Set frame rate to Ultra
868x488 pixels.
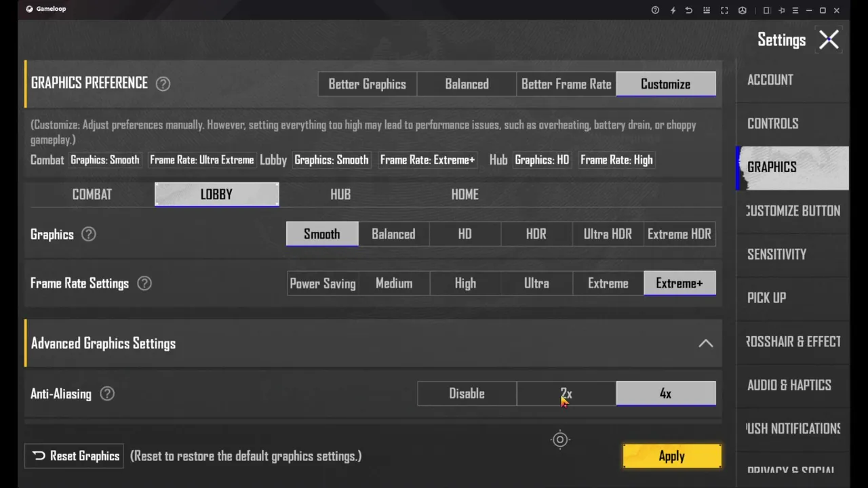(536, 283)
